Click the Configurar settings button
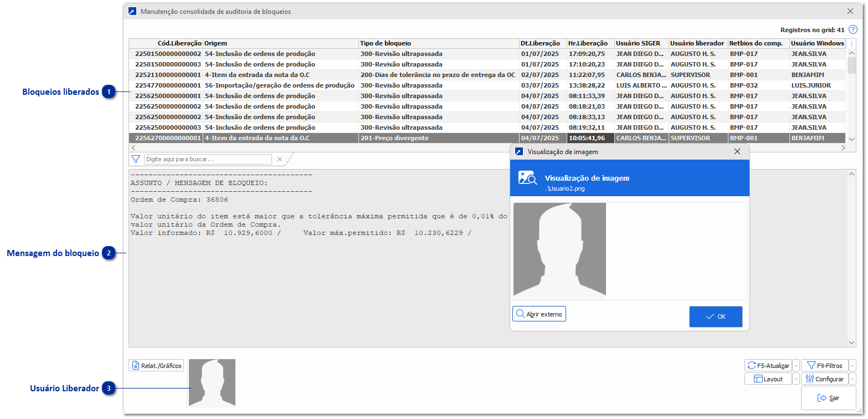This screenshot has height=419, width=868. 824,379
